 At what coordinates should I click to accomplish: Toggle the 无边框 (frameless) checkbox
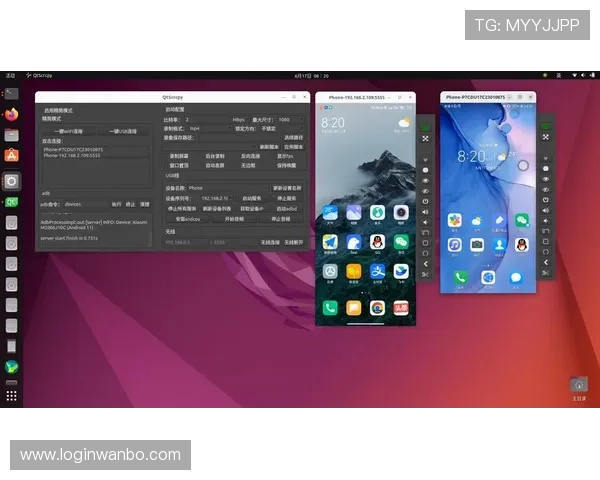(x=247, y=165)
